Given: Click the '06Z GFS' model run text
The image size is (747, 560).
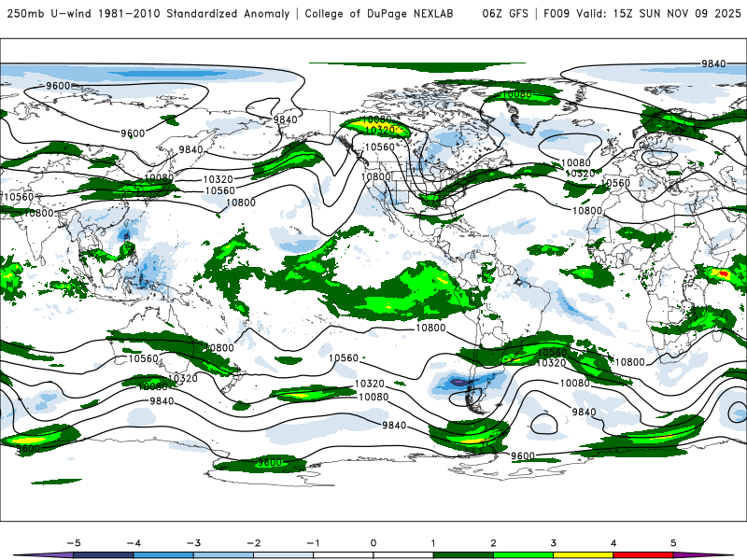Looking at the screenshot, I should click(505, 13).
